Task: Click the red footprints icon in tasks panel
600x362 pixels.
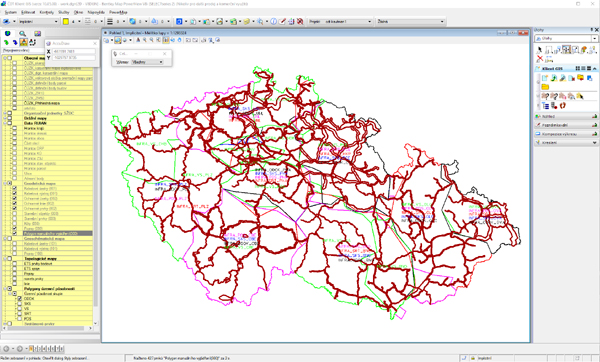Action: coord(562,105)
